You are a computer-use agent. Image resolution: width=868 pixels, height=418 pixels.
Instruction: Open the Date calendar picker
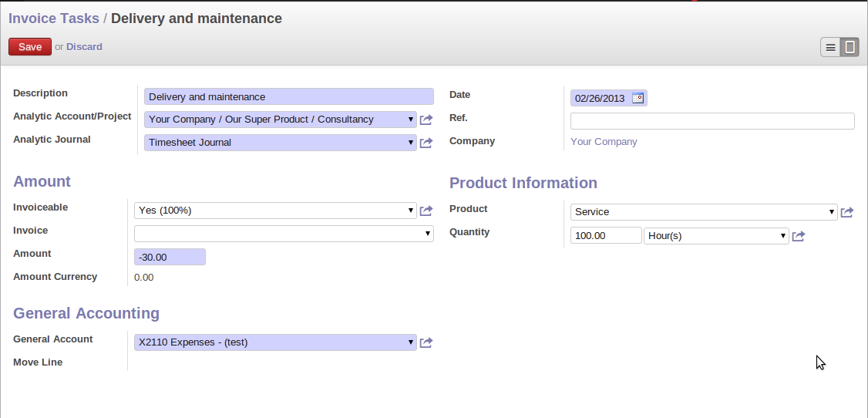pos(638,98)
